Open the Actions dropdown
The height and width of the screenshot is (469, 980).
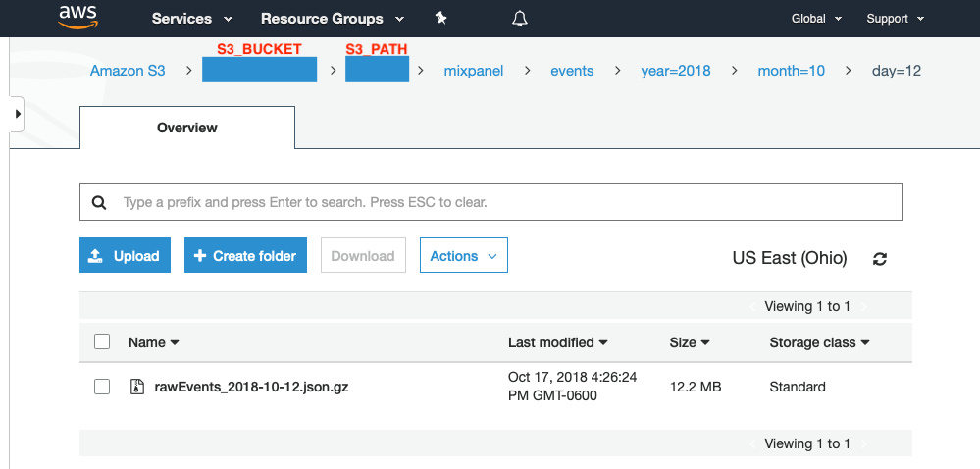click(x=464, y=255)
